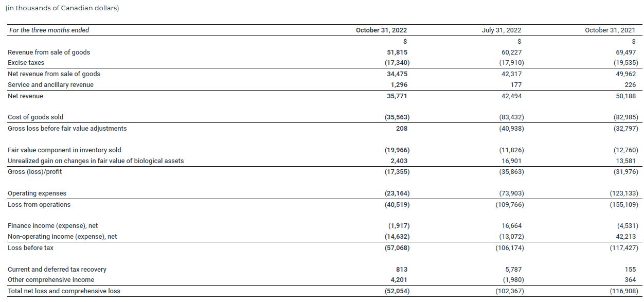Click the 'October 31, 2022' column header

381,30
